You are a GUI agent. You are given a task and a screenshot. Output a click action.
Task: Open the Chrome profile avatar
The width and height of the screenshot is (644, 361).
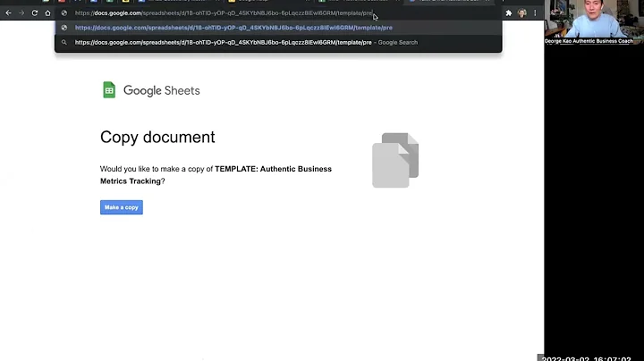(522, 13)
